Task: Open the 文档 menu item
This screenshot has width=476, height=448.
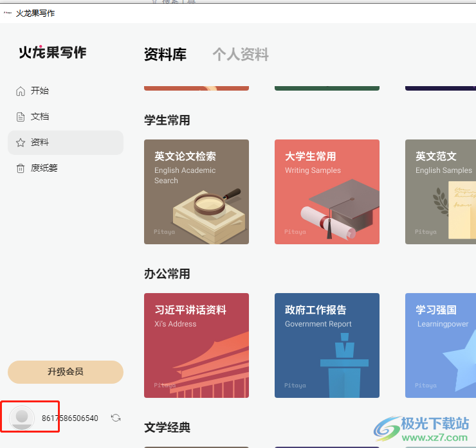Action: pyautogui.click(x=66, y=117)
